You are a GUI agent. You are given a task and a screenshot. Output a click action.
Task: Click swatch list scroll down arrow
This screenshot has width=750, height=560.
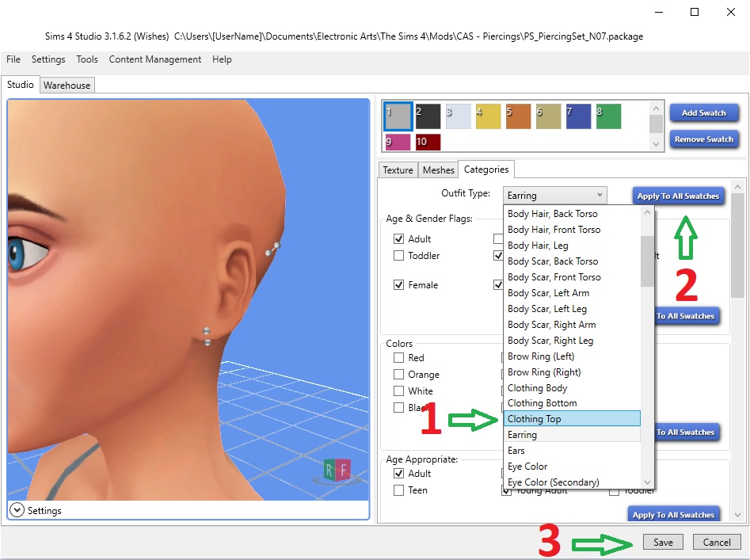pyautogui.click(x=656, y=144)
